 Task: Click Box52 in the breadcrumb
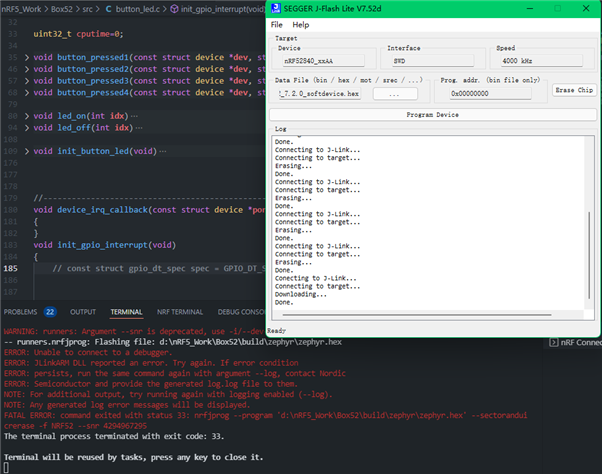[62, 9]
